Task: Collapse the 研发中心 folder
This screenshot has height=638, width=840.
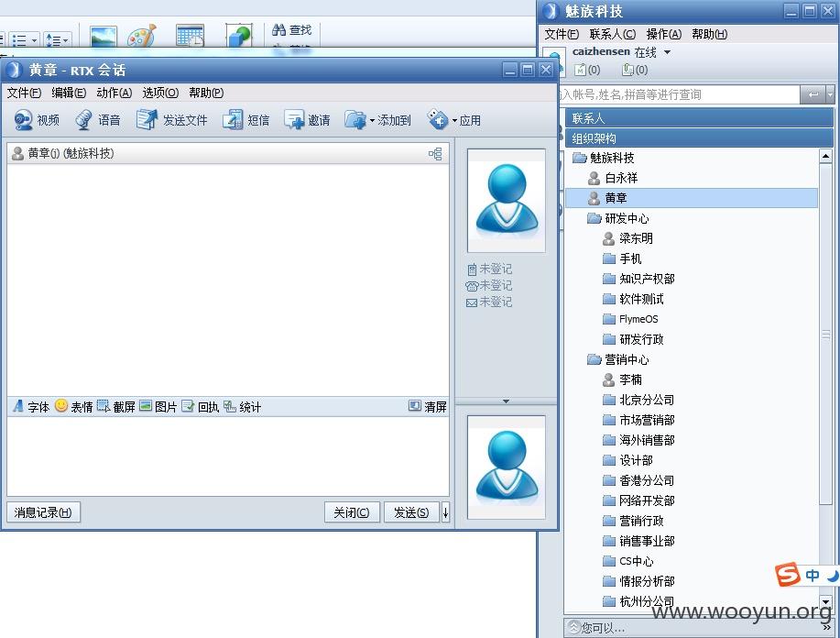Action: (x=595, y=218)
